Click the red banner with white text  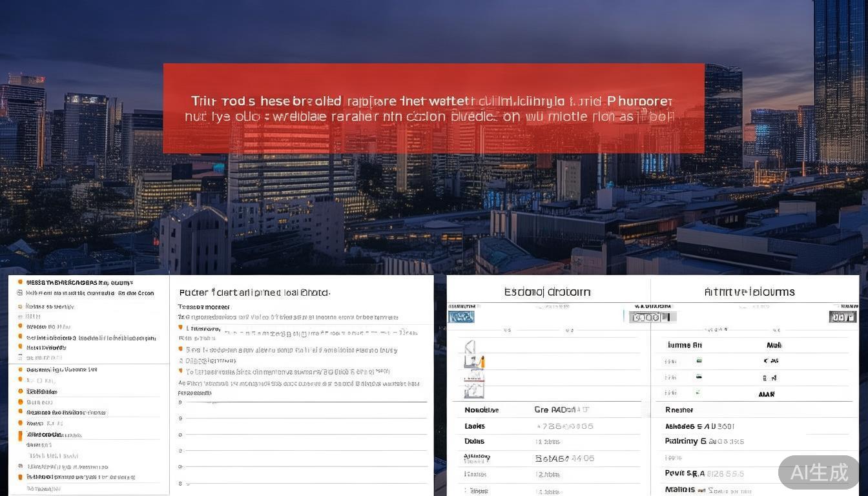(x=433, y=108)
